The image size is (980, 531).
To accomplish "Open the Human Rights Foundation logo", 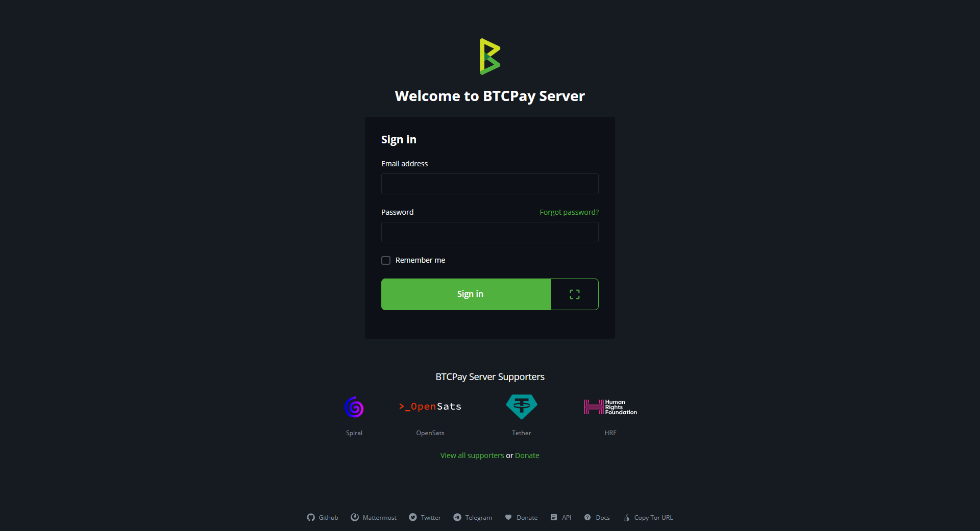I will tap(610, 407).
